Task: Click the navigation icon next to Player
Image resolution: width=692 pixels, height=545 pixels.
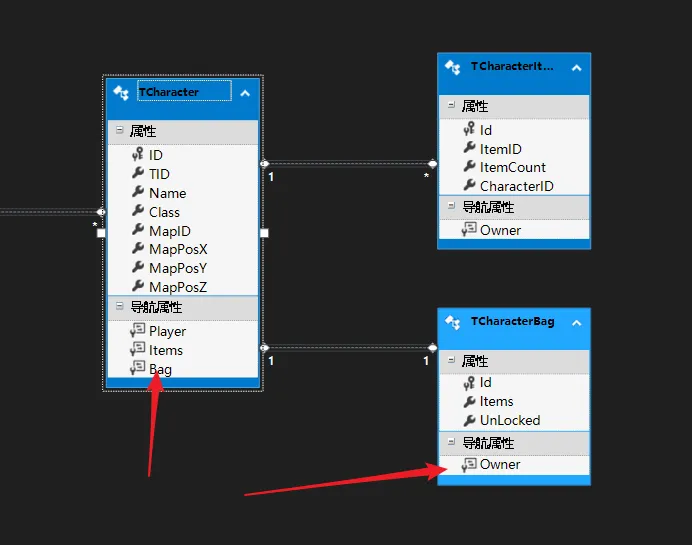Action: click(x=138, y=331)
